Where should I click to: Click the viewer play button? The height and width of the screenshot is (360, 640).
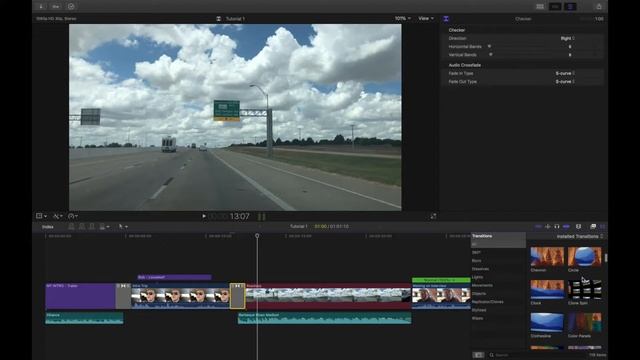(x=204, y=216)
